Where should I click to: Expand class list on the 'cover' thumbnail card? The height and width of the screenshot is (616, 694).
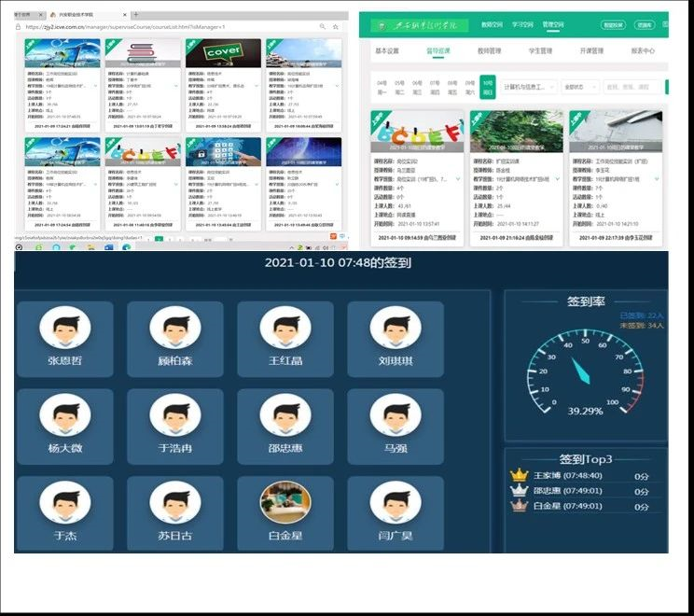click(x=257, y=86)
